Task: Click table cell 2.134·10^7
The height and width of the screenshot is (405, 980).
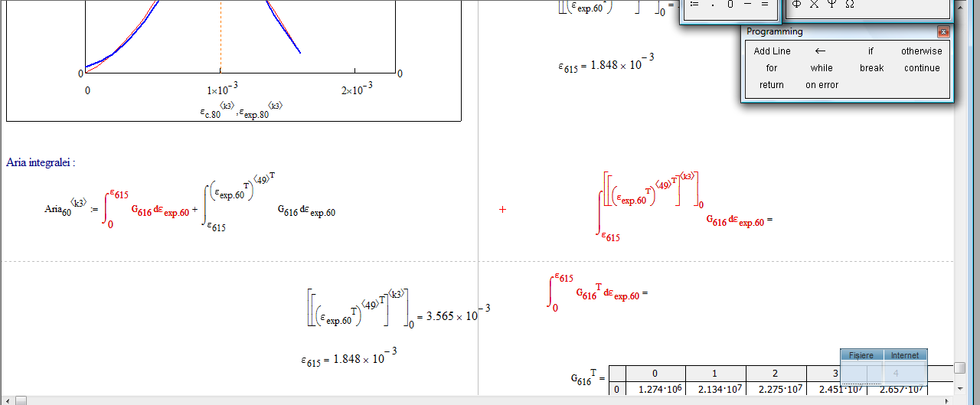Action: pyautogui.click(x=715, y=390)
